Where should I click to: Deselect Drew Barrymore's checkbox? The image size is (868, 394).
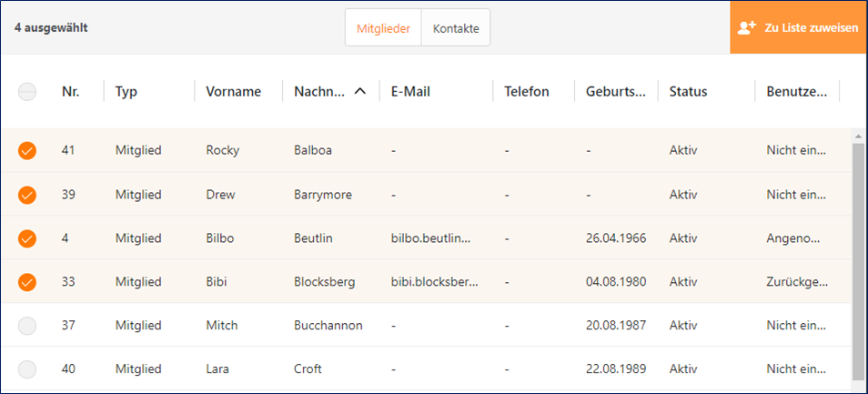(27, 195)
